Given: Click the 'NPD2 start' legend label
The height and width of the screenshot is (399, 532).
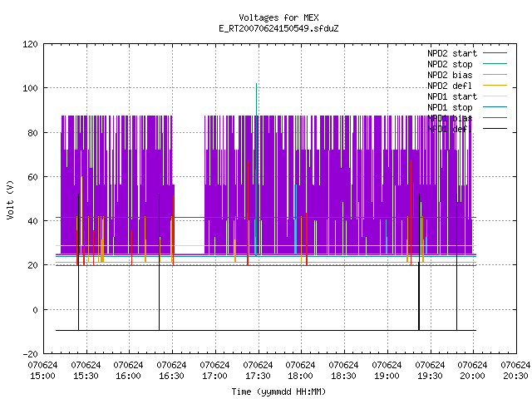Looking at the screenshot, I should click(x=452, y=53).
